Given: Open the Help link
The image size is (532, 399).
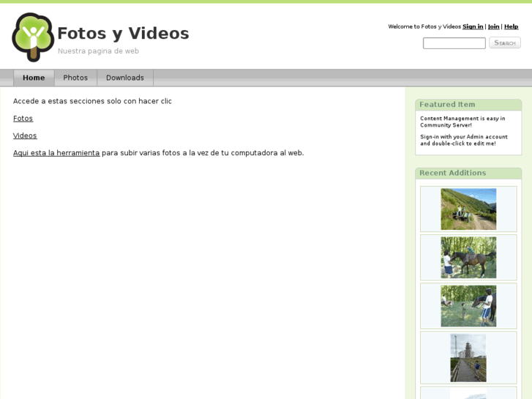Looking at the screenshot, I should [511, 26].
